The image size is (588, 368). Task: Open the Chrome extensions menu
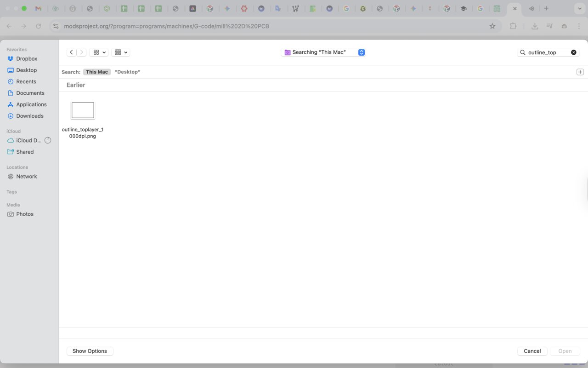point(513,26)
